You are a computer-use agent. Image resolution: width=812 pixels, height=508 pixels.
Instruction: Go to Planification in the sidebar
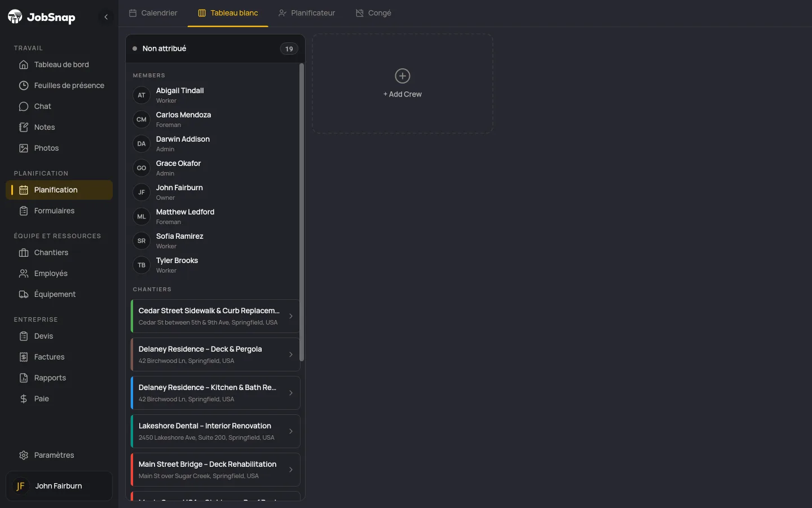tap(59, 190)
